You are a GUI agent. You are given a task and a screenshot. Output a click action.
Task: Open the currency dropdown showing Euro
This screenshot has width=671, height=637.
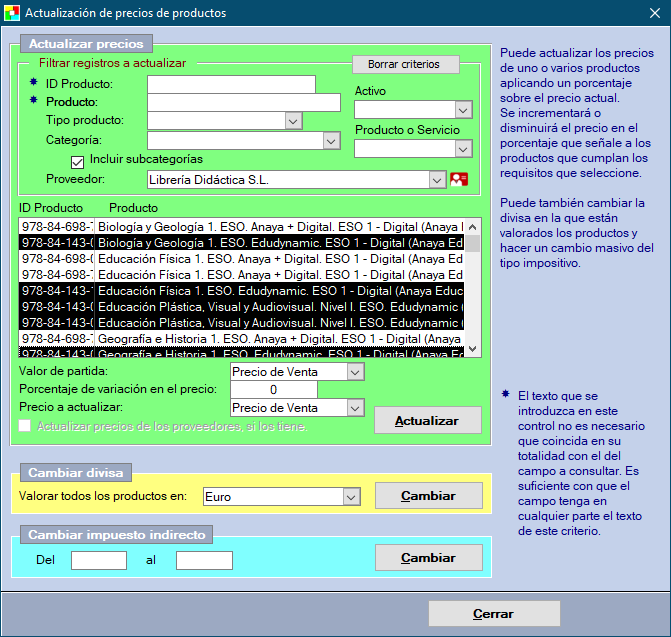pyautogui.click(x=350, y=497)
